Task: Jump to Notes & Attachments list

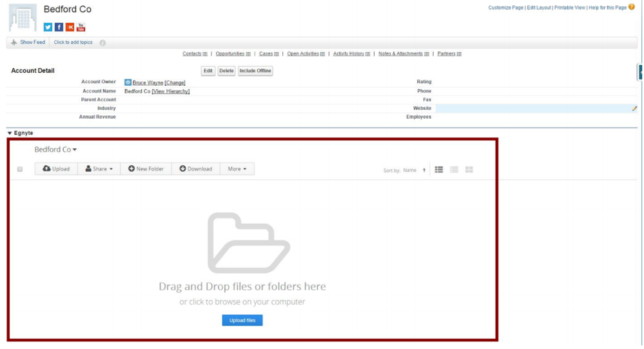Action: click(404, 54)
